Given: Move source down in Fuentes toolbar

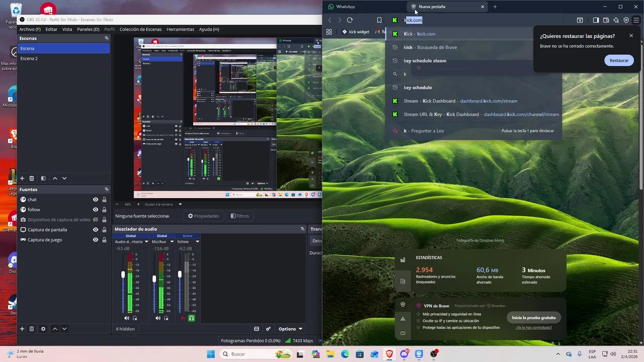Looking at the screenshot, I should 64,329.
